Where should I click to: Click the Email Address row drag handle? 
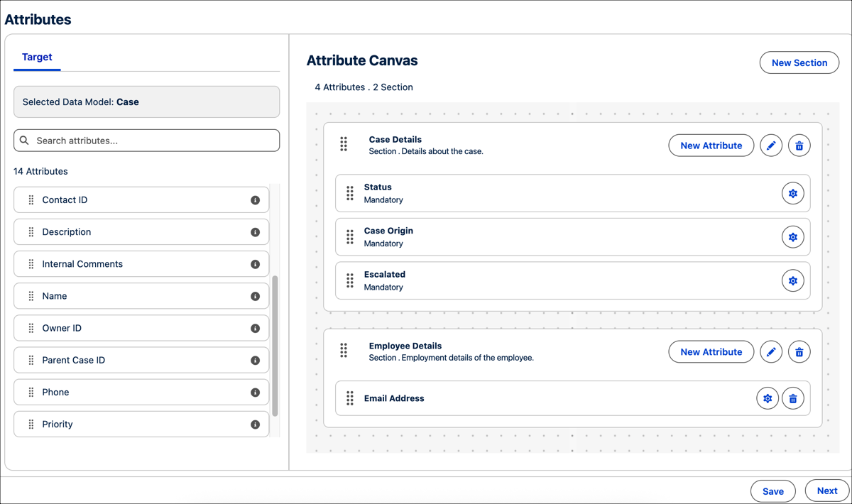[350, 398]
